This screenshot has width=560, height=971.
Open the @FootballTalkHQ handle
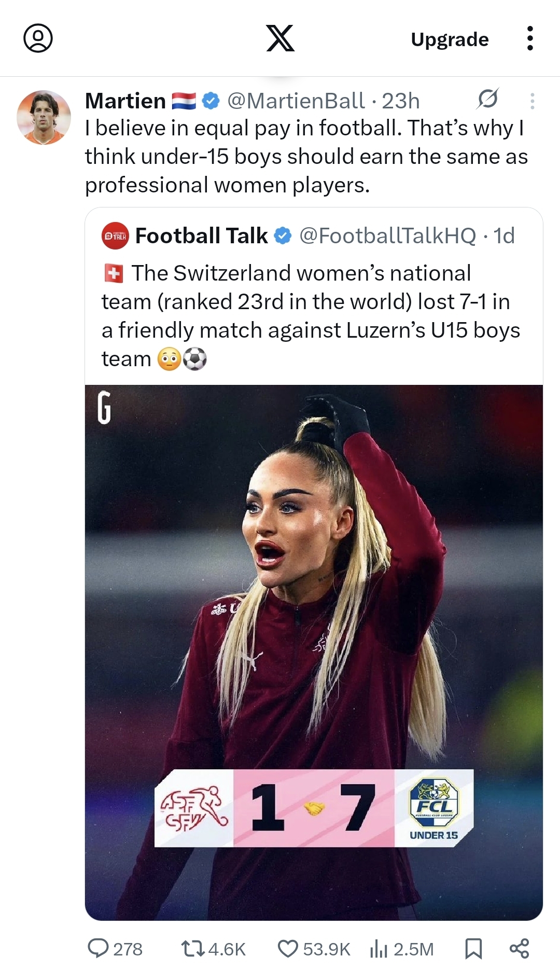(387, 236)
